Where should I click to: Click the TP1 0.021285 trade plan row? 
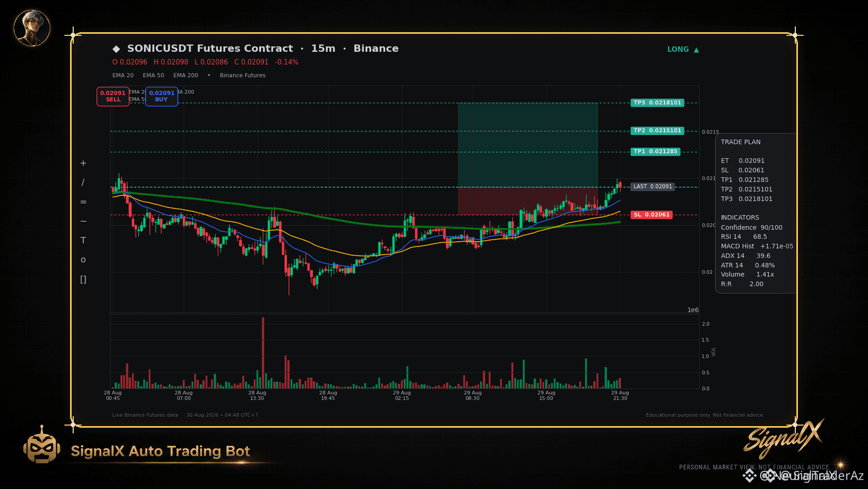(x=744, y=180)
